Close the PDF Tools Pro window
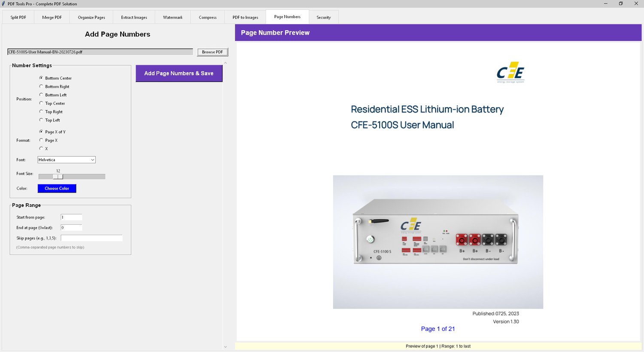The width and height of the screenshot is (644, 352). (636, 4)
